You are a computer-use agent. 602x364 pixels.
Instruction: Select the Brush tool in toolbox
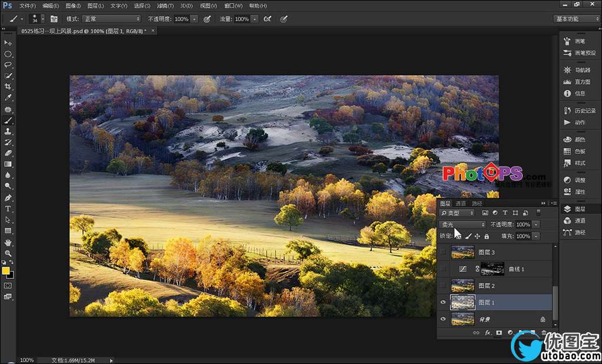8,120
